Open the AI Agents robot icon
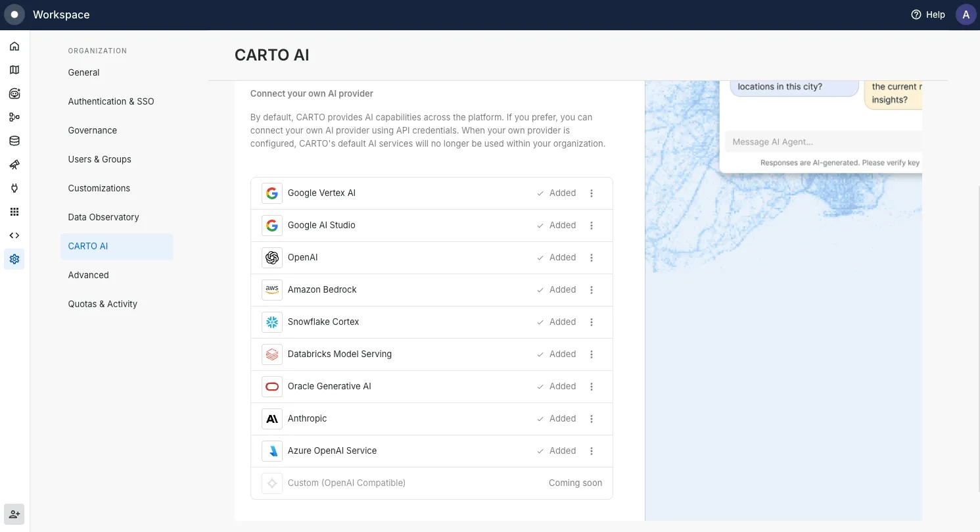 tap(14, 93)
